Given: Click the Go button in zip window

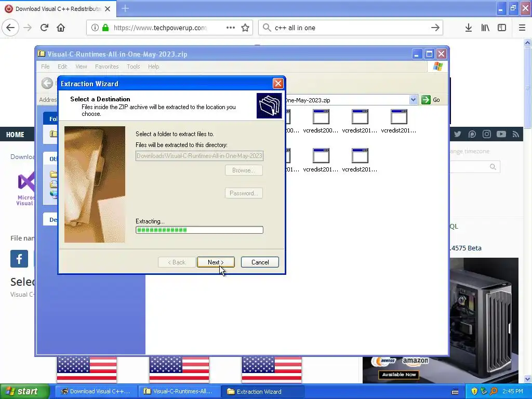Looking at the screenshot, I should (431, 100).
